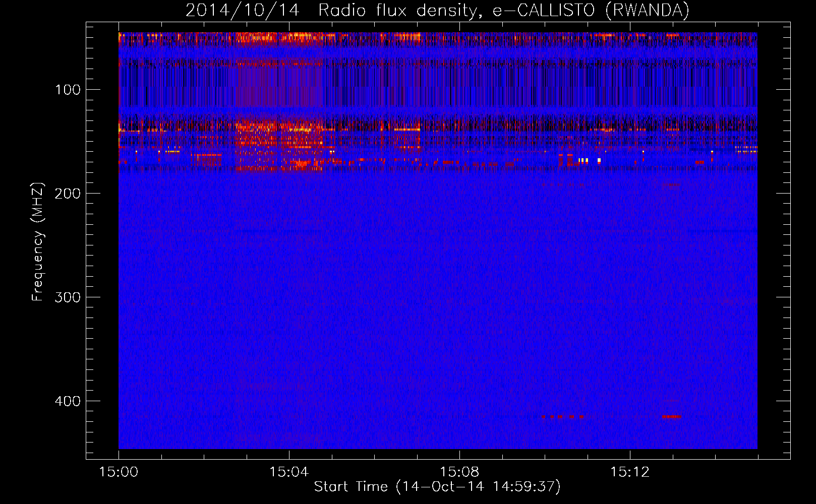Image resolution: width=816 pixels, height=504 pixels.
Task: Click the Start Time axis caption
Action: (437, 487)
